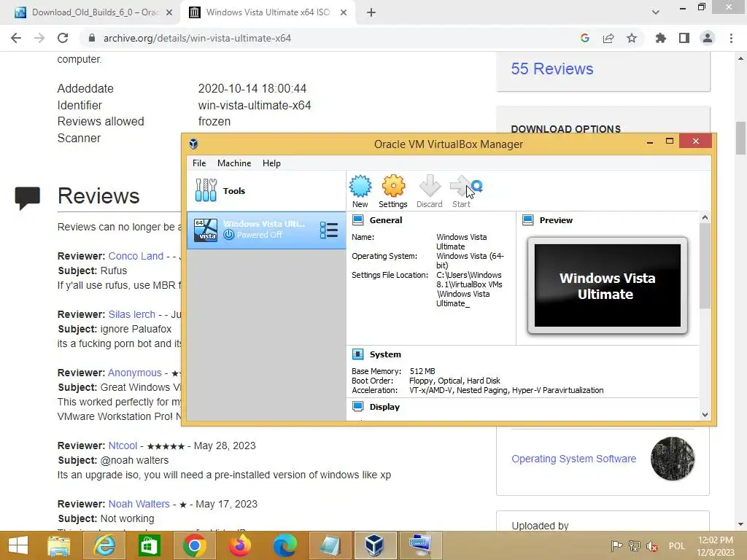Open a new Chrome tab
The height and width of the screenshot is (560, 747).
click(371, 12)
